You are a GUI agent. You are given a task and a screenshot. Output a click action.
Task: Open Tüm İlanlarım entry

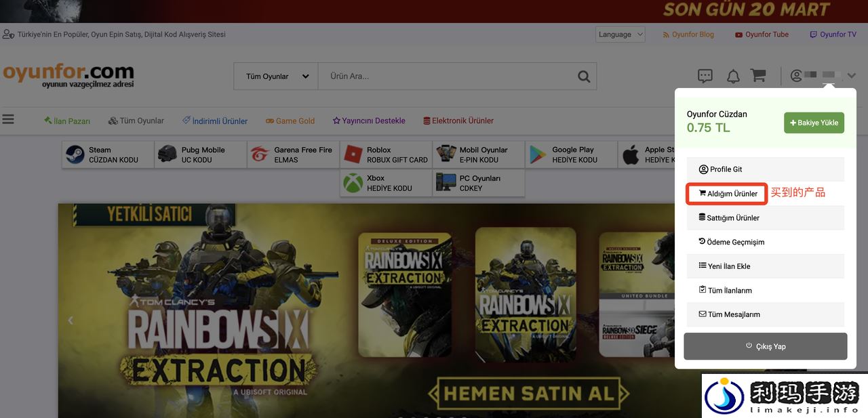click(766, 291)
